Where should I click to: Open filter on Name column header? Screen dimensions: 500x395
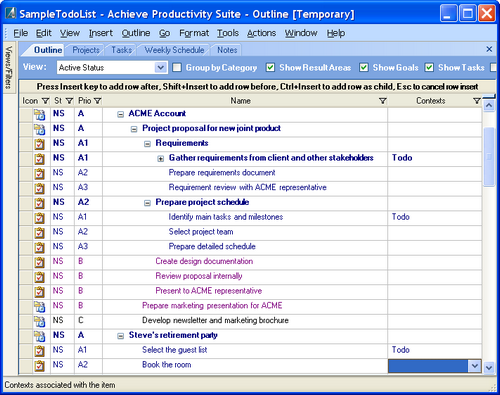pos(383,101)
